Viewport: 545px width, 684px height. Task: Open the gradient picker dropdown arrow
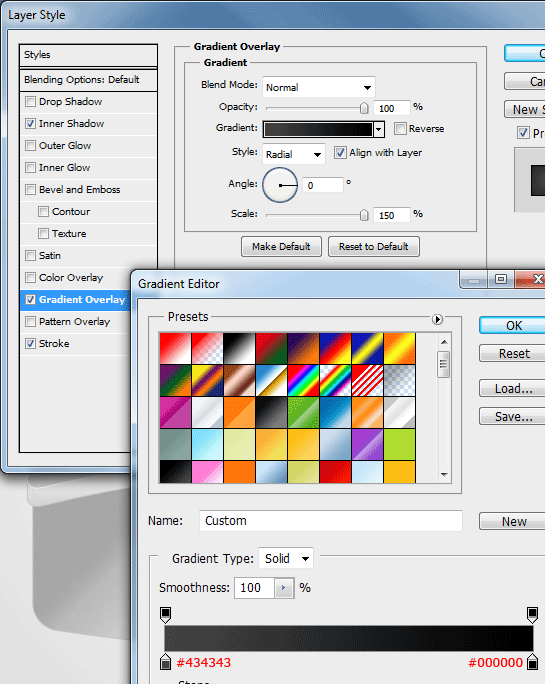pos(379,129)
